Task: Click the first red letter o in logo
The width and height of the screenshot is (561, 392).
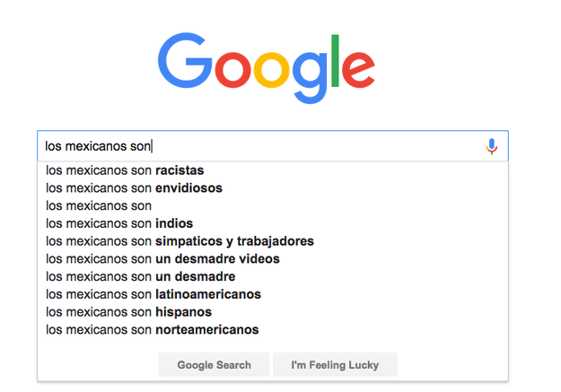Action: 232,70
